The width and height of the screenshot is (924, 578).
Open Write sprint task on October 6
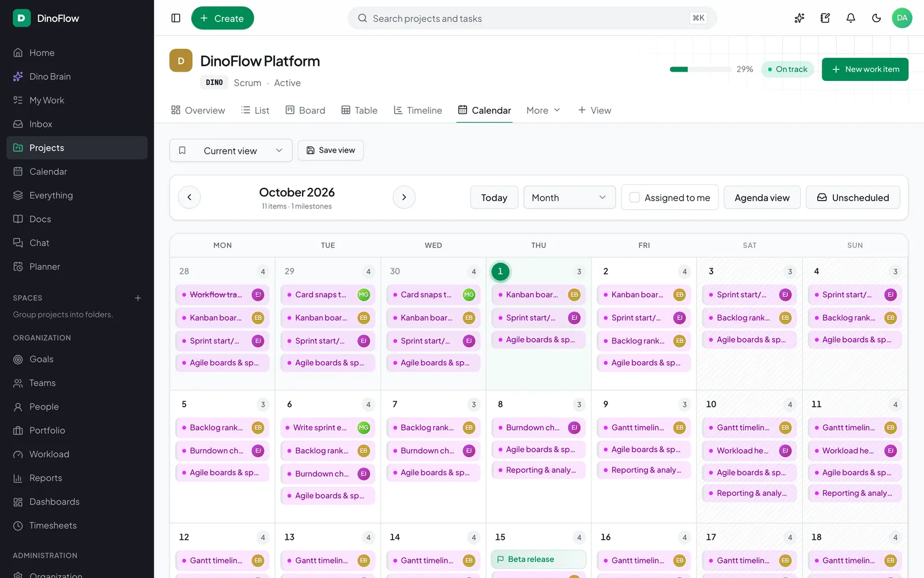pyautogui.click(x=327, y=428)
